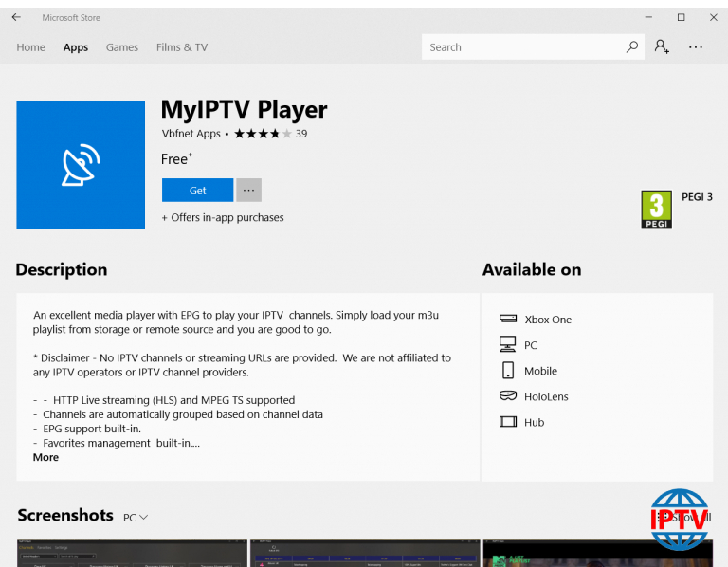Minimize the Microsoft Store window
The width and height of the screenshot is (728, 567).
(648, 17)
